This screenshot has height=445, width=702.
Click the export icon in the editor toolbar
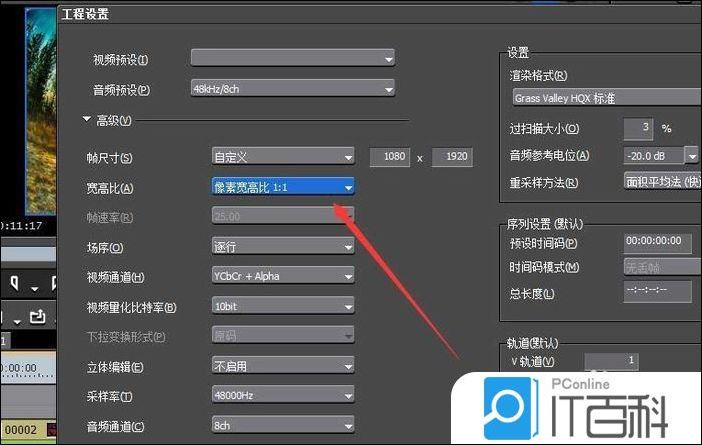pos(38,317)
